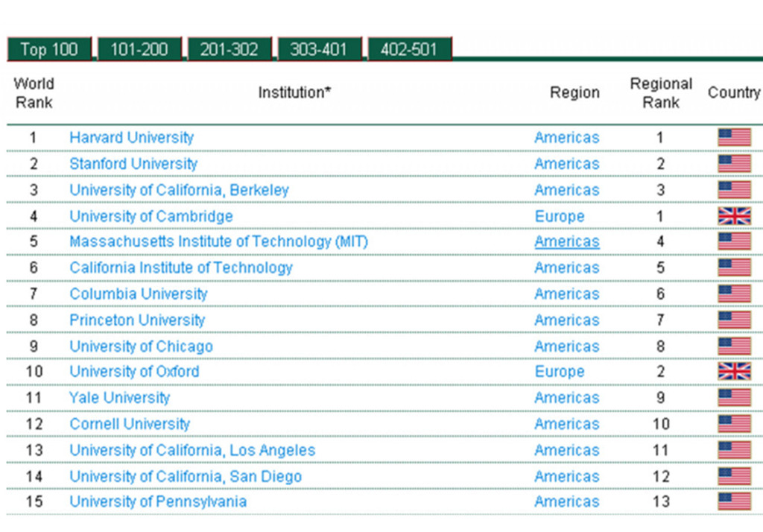This screenshot has width=763, height=532.
Task: Follow the Americas region link in MIT row
Action: point(566,241)
